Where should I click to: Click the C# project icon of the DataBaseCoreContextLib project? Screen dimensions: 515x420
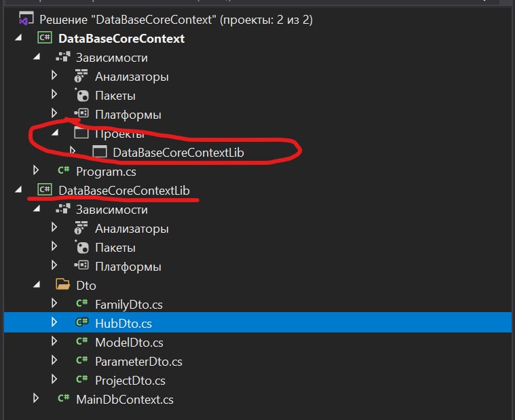click(45, 190)
